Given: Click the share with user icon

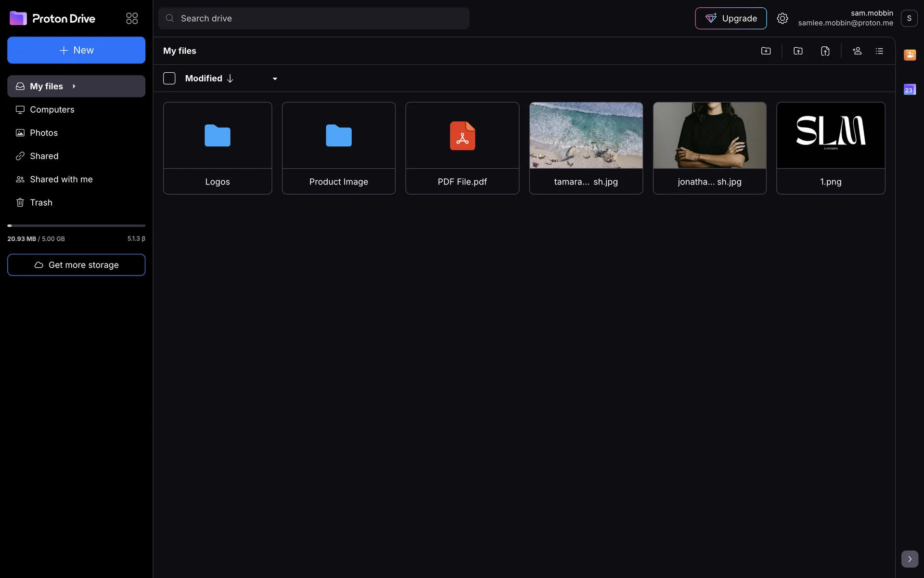Looking at the screenshot, I should pos(857,51).
